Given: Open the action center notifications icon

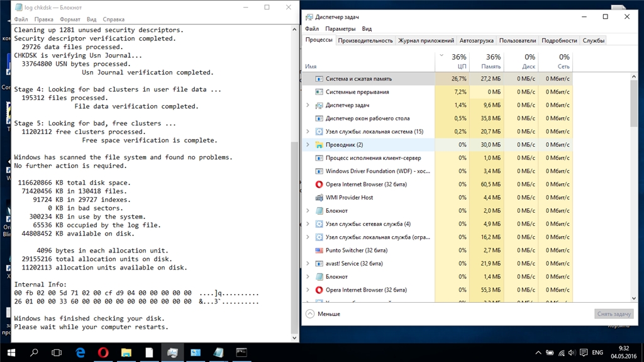Looking at the screenshot, I should click(x=584, y=353).
